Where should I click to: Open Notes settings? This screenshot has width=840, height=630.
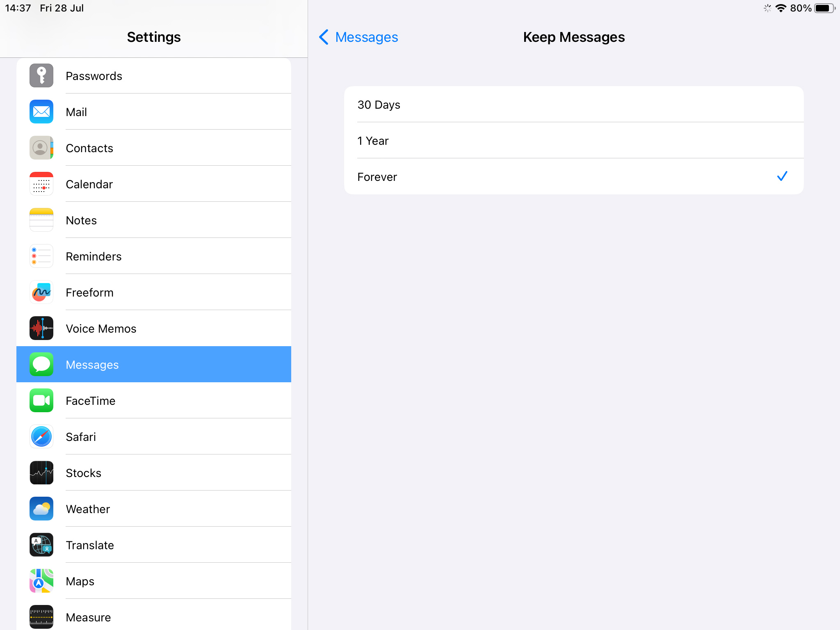pyautogui.click(x=154, y=220)
